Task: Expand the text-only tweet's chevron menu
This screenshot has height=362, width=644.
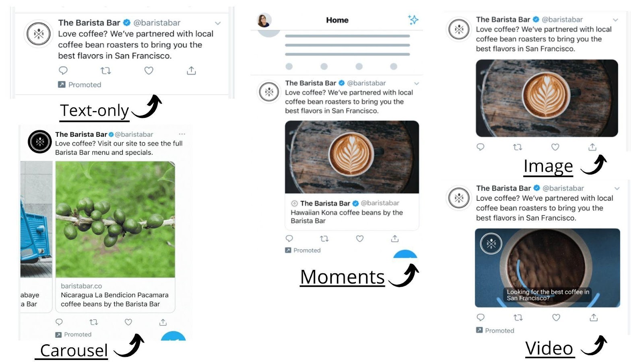Action: click(218, 23)
